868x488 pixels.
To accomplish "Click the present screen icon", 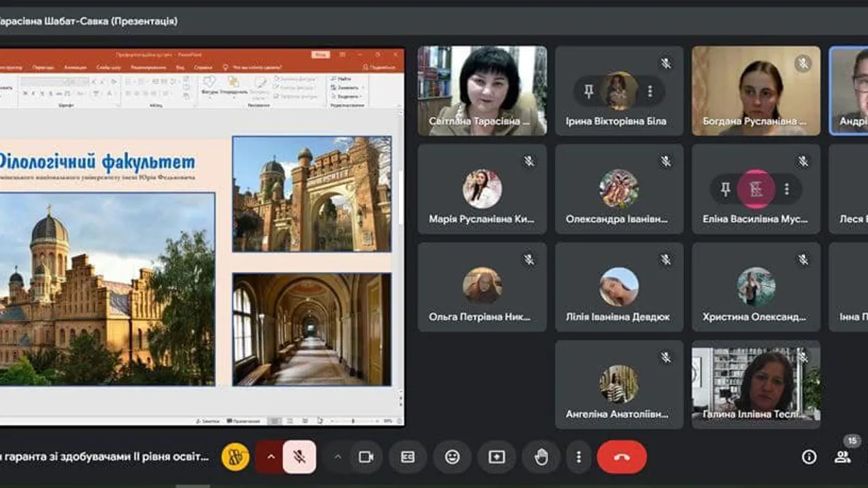I will [497, 457].
